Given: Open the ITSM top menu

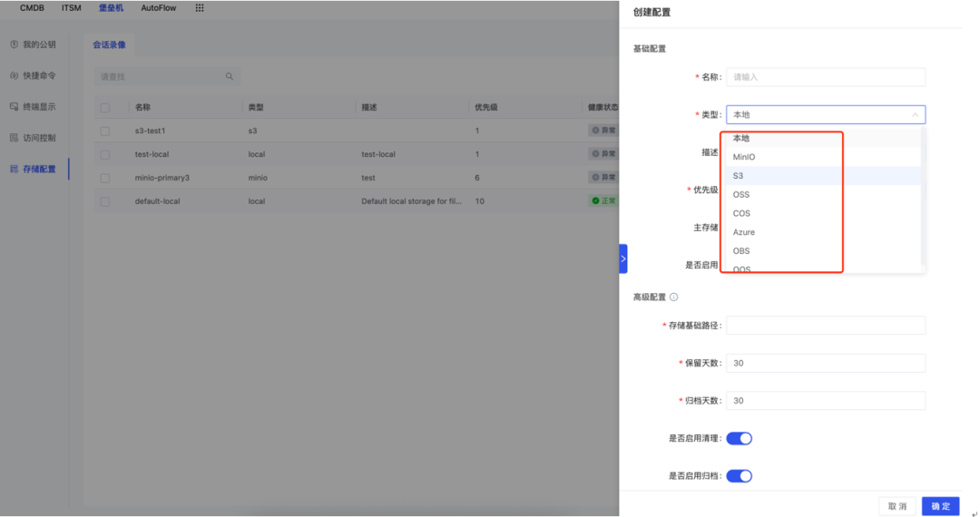Looking at the screenshot, I should tap(72, 8).
